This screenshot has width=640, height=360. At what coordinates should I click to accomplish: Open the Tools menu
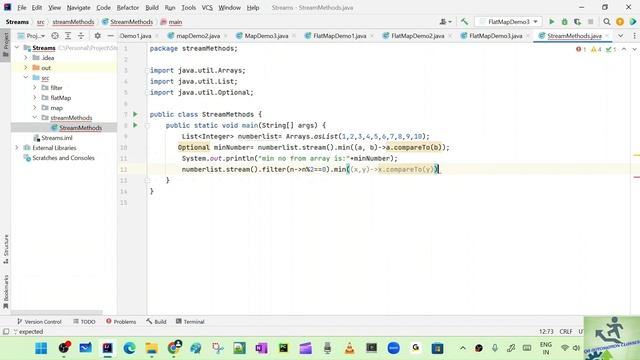(x=188, y=7)
